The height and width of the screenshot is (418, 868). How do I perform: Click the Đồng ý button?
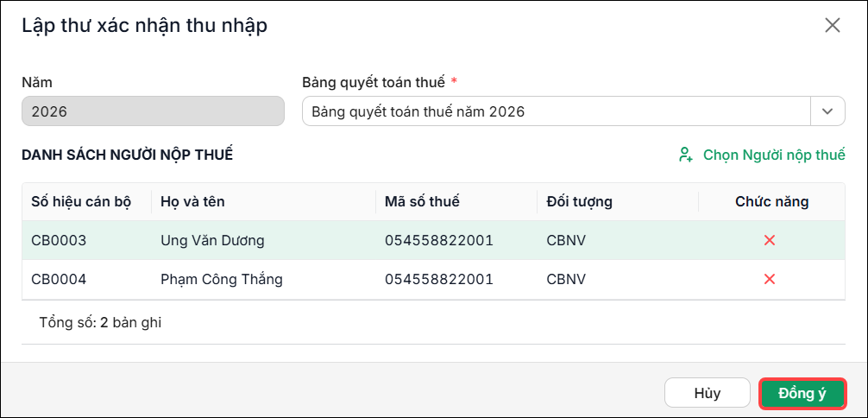point(802,394)
